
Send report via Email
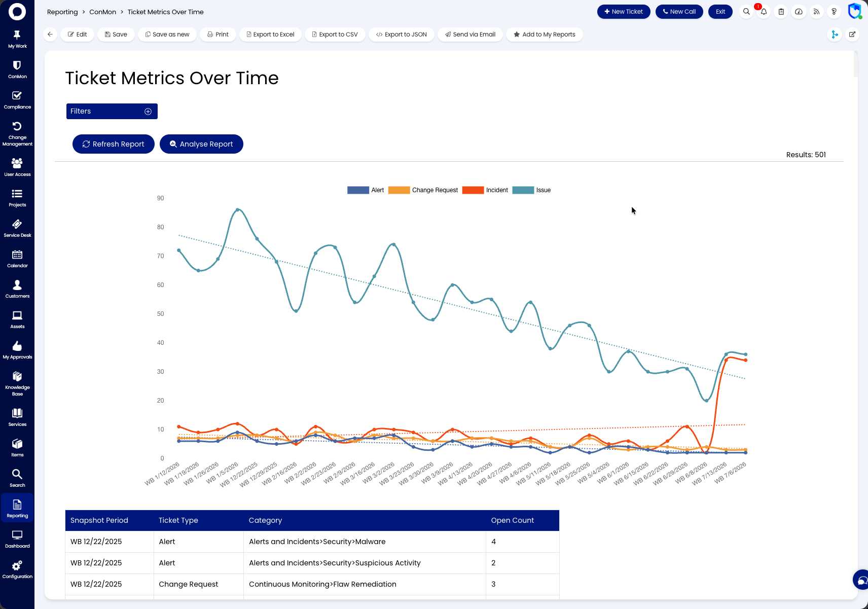(471, 34)
